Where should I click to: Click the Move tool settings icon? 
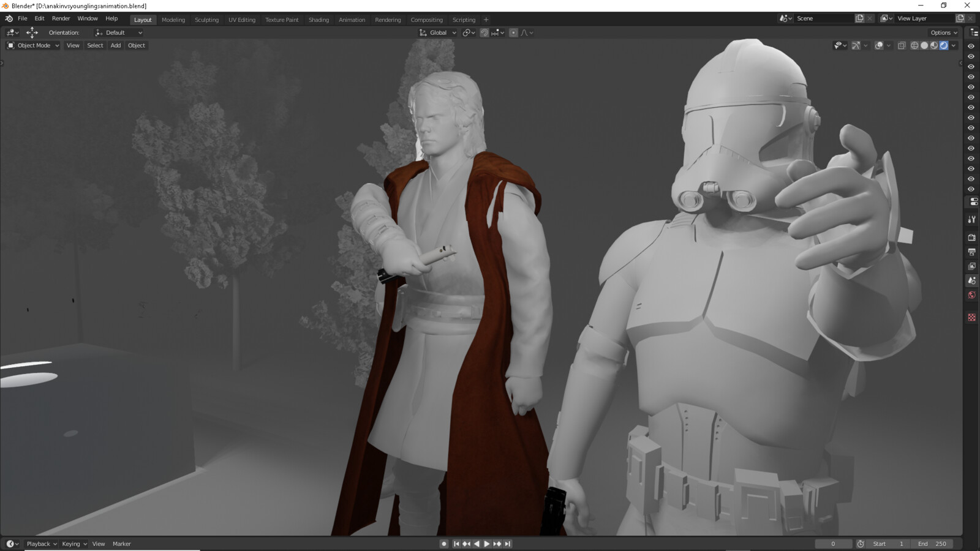click(32, 32)
